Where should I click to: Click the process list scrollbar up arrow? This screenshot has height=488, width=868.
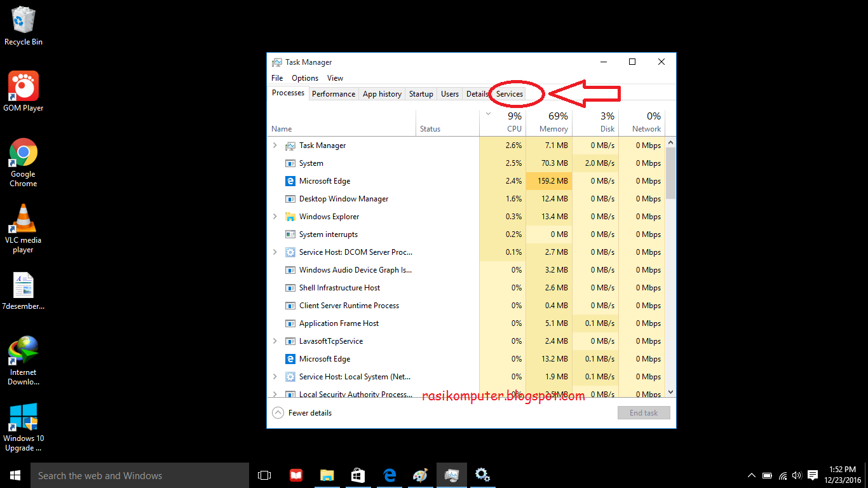click(x=670, y=144)
